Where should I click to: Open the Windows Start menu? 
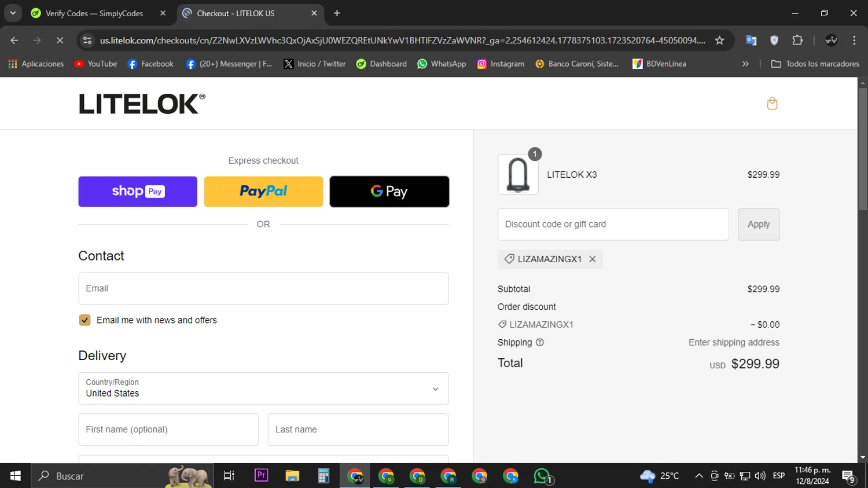pyautogui.click(x=15, y=476)
